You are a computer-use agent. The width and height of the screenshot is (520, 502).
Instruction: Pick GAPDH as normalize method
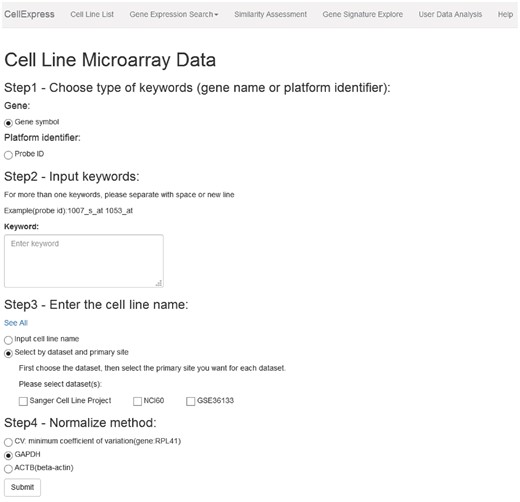click(8, 455)
